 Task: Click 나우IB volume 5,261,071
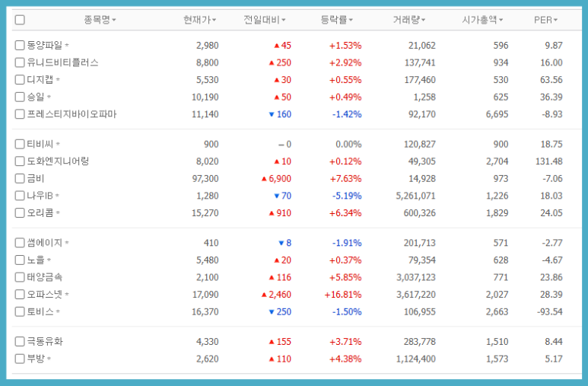click(x=415, y=196)
